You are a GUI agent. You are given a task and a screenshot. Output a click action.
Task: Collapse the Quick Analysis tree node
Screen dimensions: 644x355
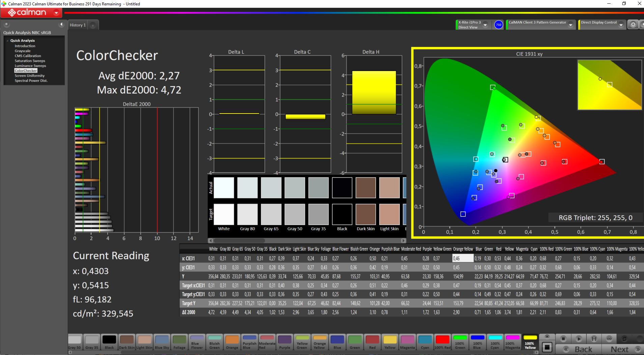(7, 41)
